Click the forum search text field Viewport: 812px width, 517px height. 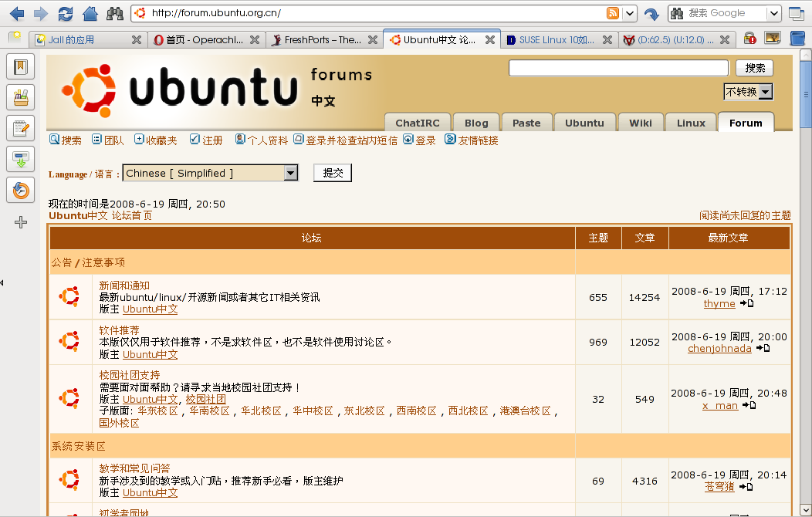[618, 68]
